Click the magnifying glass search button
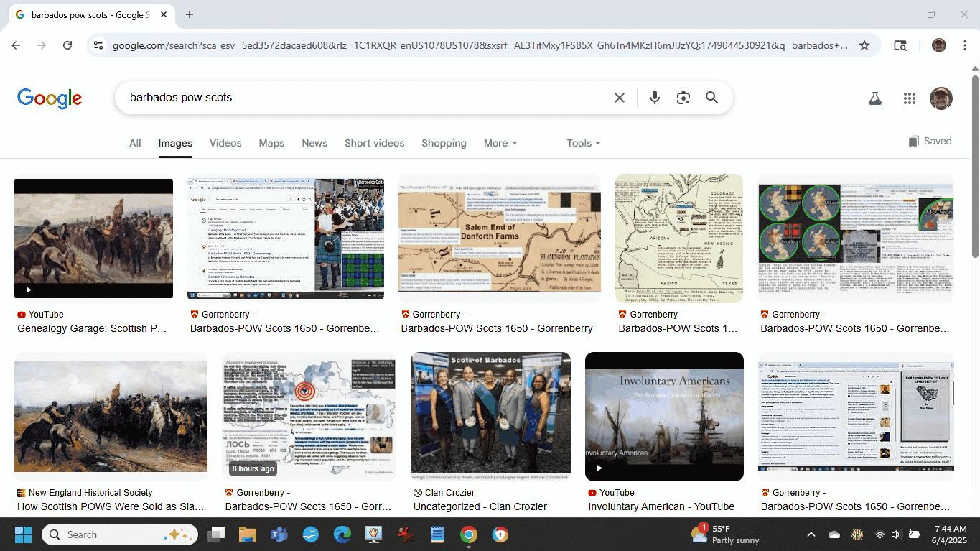The width and height of the screenshot is (980, 551). (711, 98)
